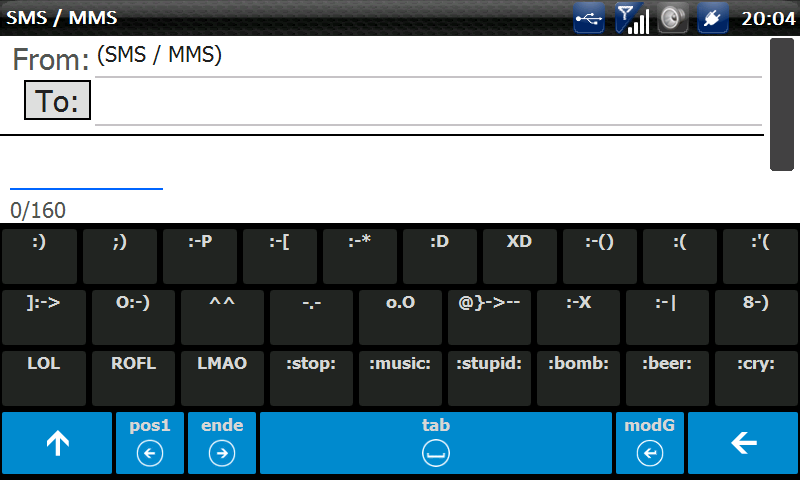Focus the message body text area
Viewport: 800px width, 480px height.
point(383,163)
